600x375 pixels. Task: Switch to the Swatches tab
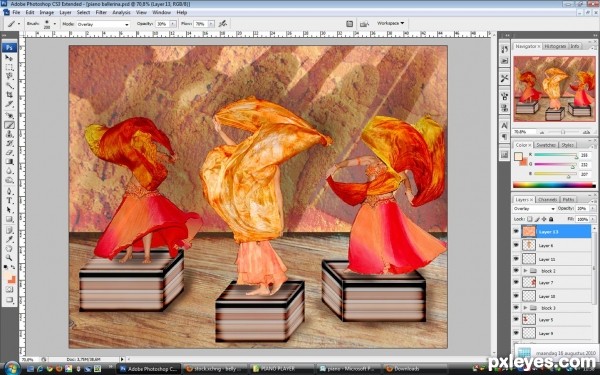coord(546,145)
